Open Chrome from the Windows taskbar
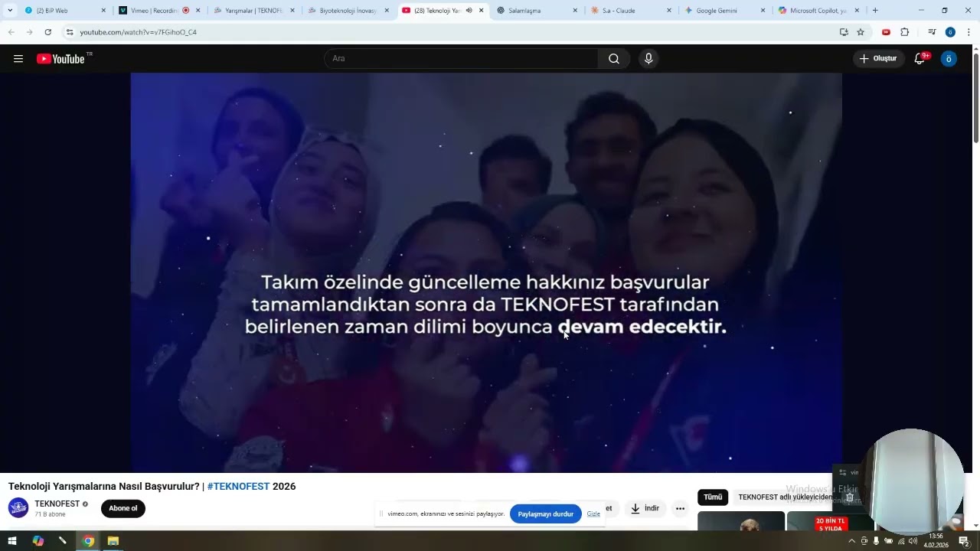The width and height of the screenshot is (980, 551). 89,541
